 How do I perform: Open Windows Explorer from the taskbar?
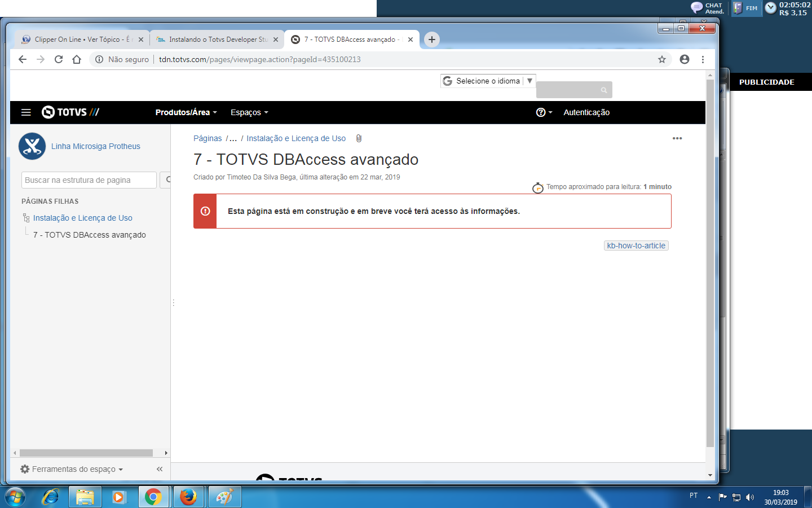click(85, 497)
